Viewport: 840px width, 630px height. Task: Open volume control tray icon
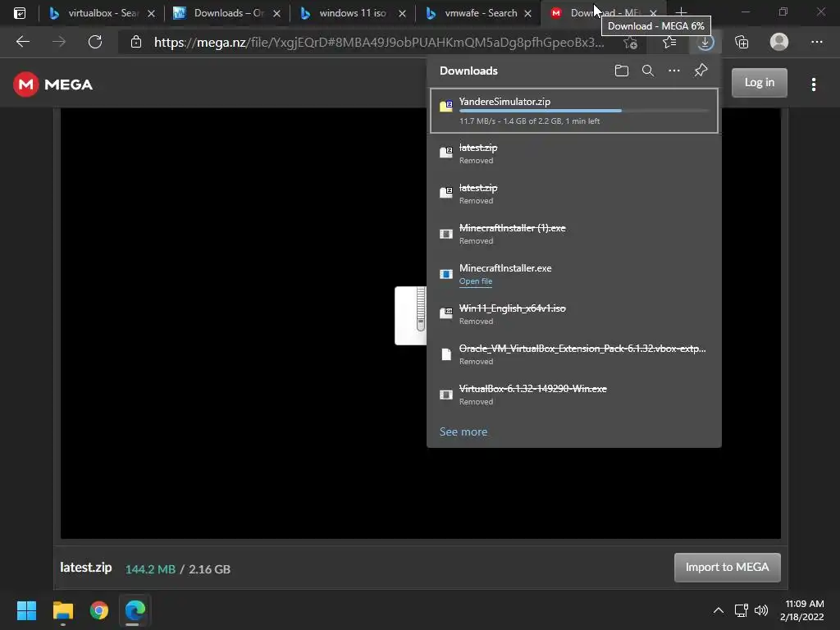pyautogui.click(x=760, y=610)
